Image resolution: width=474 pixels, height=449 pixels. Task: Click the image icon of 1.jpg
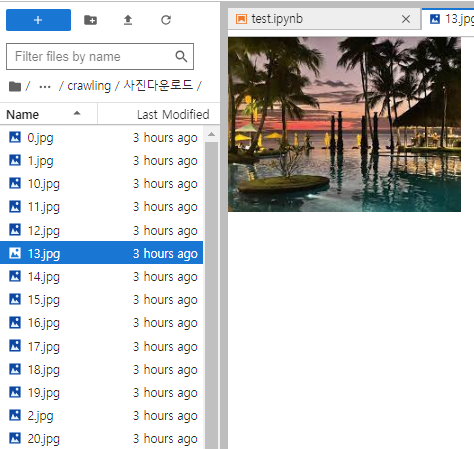pos(15,160)
